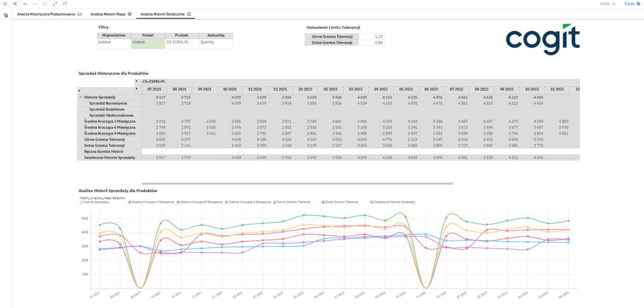Viewport: 644px width, 308px height.
Task: Click the 100% zoom level text
Action: (605, 4)
